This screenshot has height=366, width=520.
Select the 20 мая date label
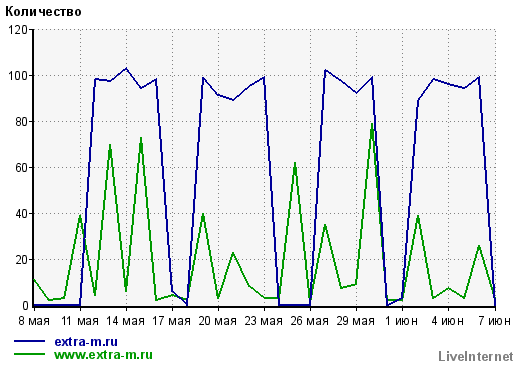(x=218, y=321)
